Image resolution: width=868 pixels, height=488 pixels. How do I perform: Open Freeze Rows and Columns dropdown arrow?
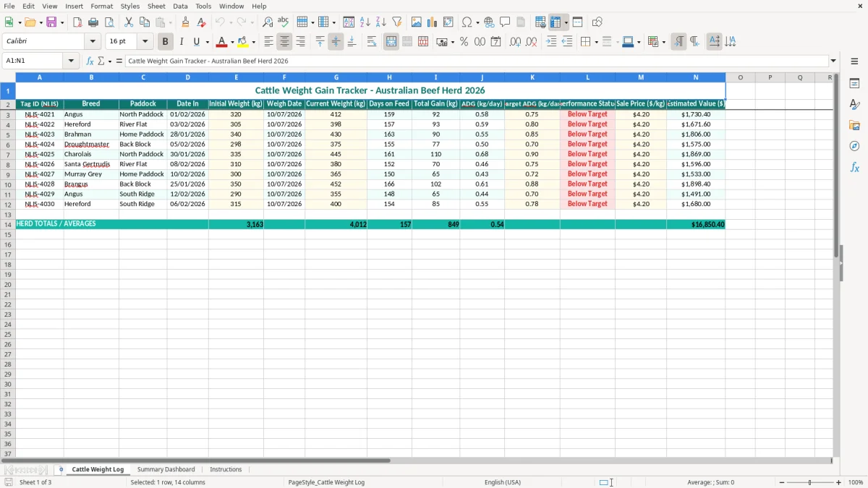click(x=566, y=22)
